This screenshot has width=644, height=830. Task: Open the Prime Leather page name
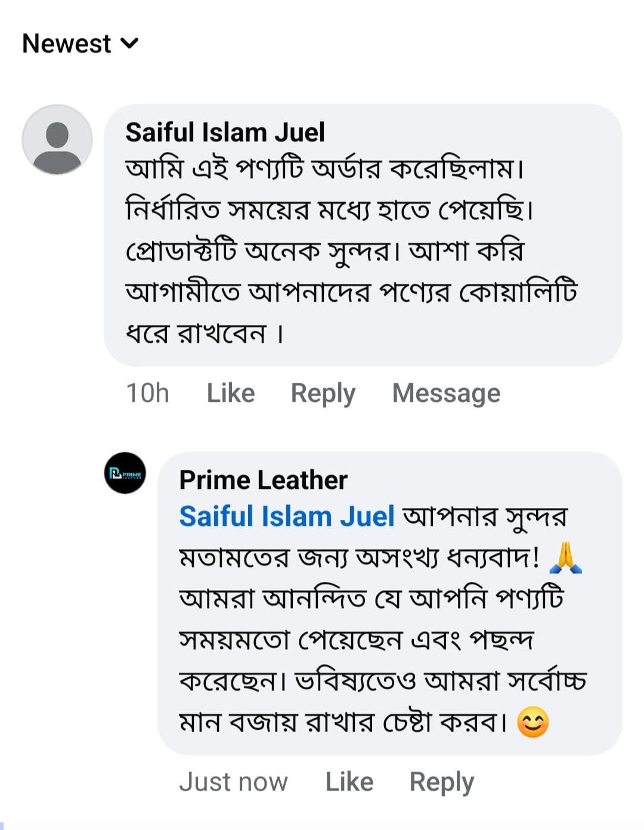[x=263, y=480]
